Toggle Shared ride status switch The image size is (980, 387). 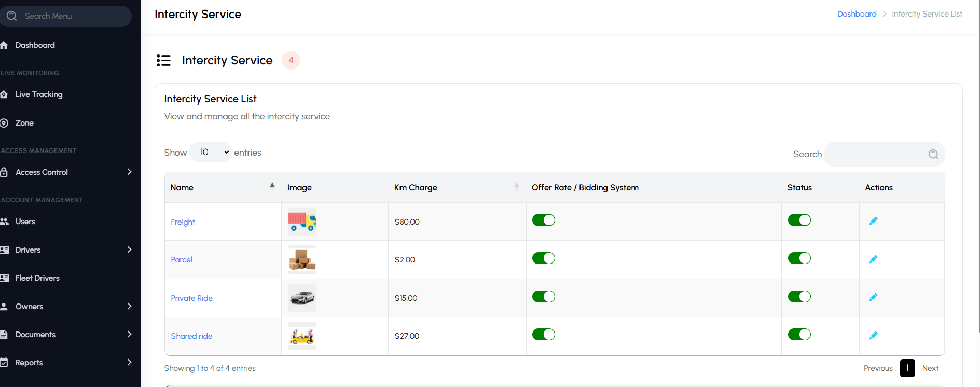tap(799, 335)
